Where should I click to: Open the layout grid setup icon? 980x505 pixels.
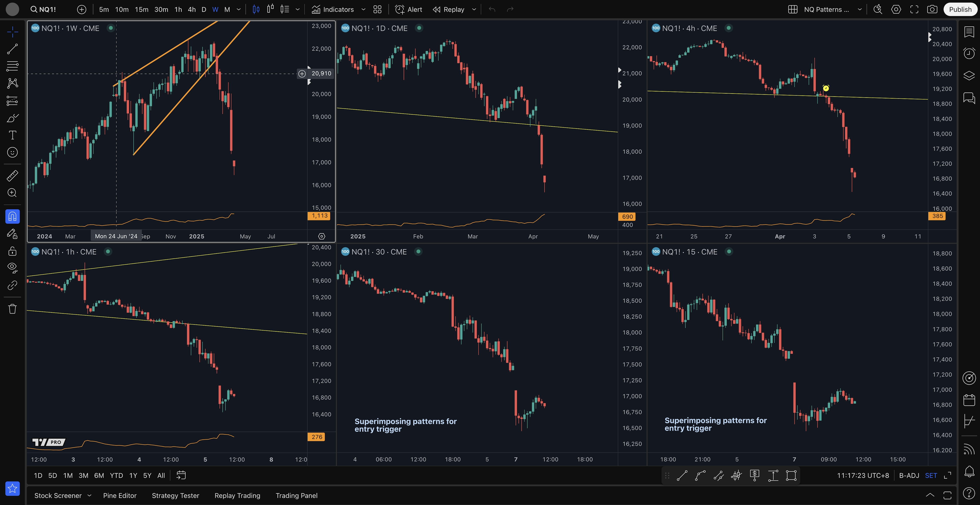[792, 9]
